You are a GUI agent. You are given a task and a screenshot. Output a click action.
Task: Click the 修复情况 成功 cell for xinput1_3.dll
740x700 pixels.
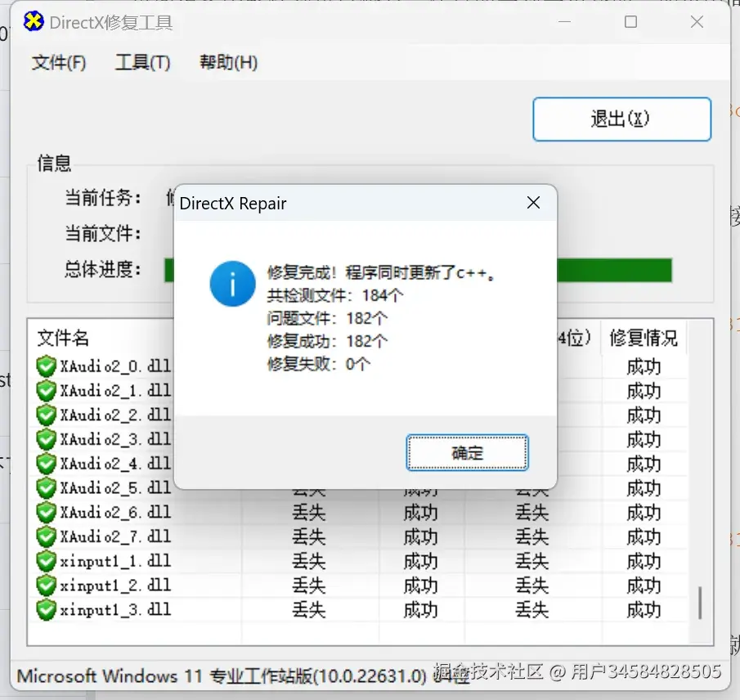pos(644,610)
